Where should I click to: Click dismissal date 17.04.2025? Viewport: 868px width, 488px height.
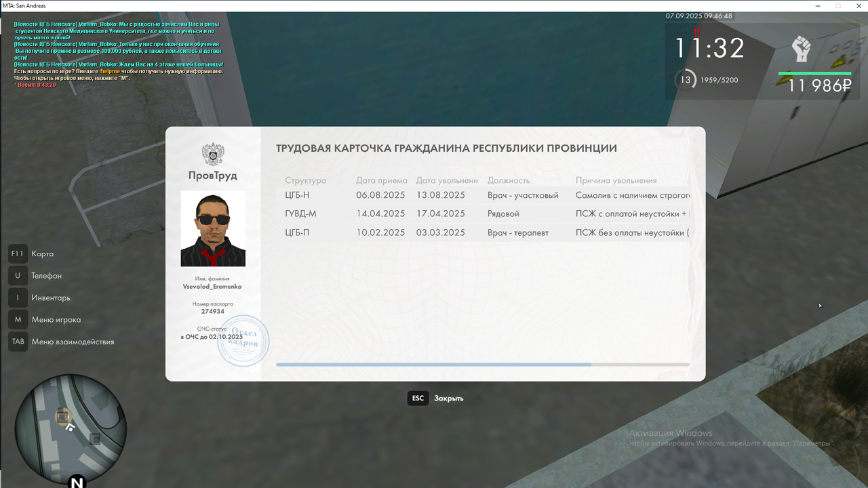pos(441,213)
